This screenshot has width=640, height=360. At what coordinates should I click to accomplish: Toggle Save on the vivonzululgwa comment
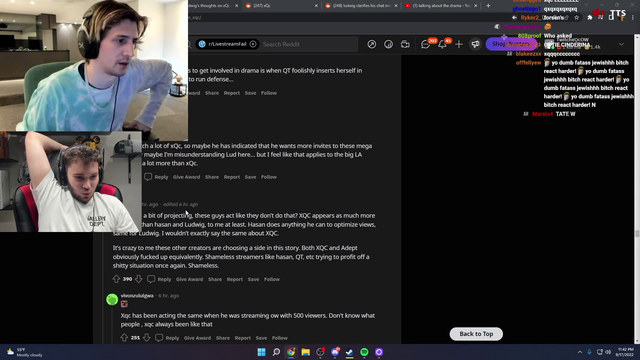point(261,338)
